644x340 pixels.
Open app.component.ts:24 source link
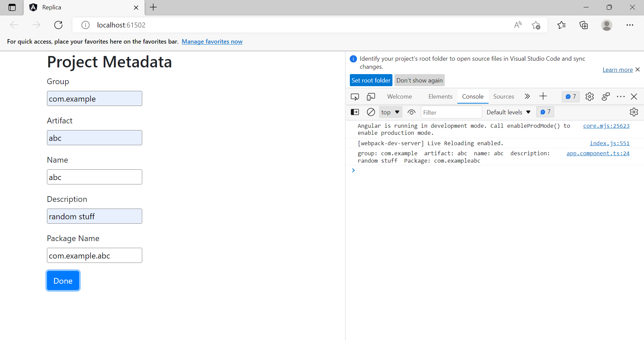click(598, 153)
